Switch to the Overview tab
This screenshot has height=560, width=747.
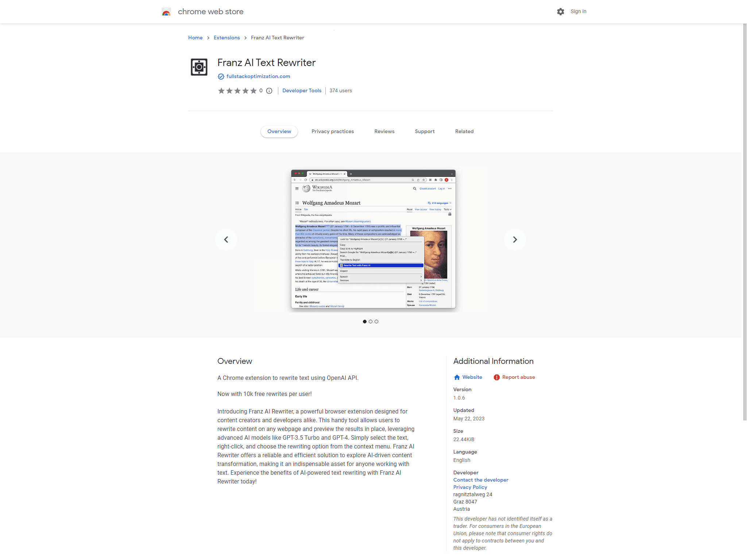coord(279,132)
